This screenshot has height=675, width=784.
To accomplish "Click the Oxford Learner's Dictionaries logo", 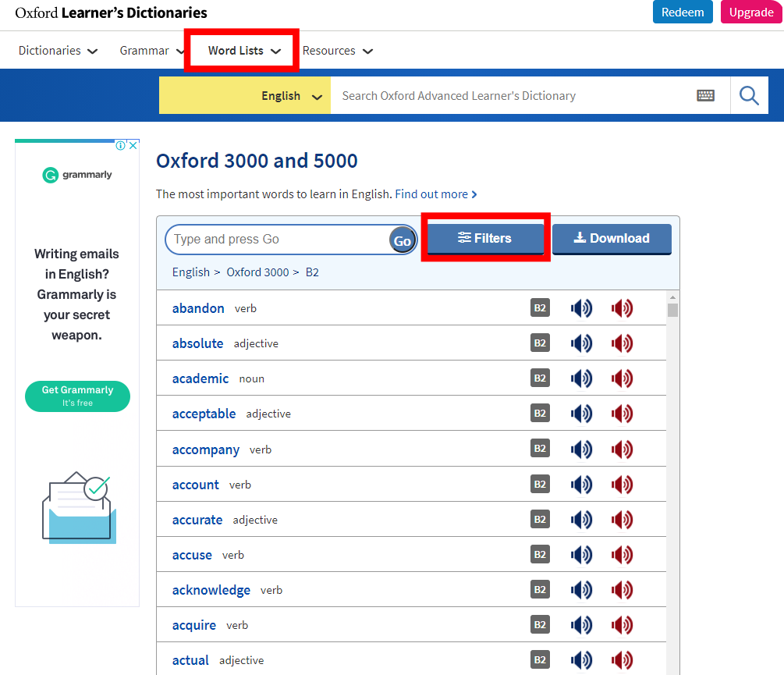I will pyautogui.click(x=111, y=13).
